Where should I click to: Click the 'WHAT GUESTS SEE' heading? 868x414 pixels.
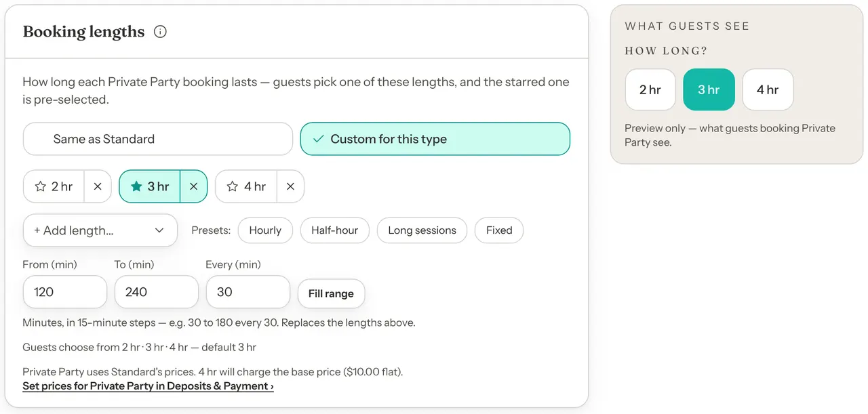click(687, 26)
